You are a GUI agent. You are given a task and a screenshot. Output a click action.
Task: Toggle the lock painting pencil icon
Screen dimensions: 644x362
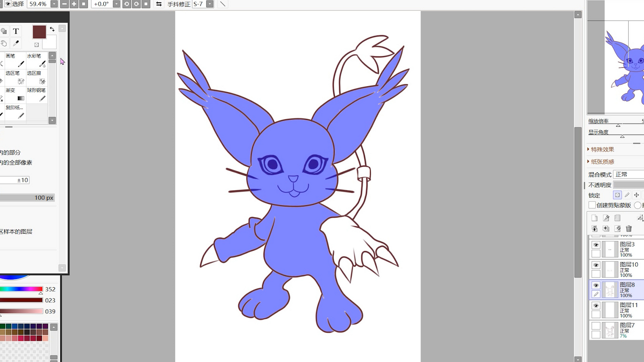pyautogui.click(x=627, y=195)
